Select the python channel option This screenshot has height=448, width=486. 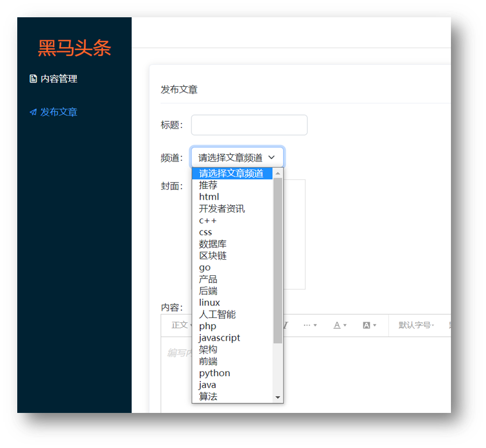click(214, 373)
